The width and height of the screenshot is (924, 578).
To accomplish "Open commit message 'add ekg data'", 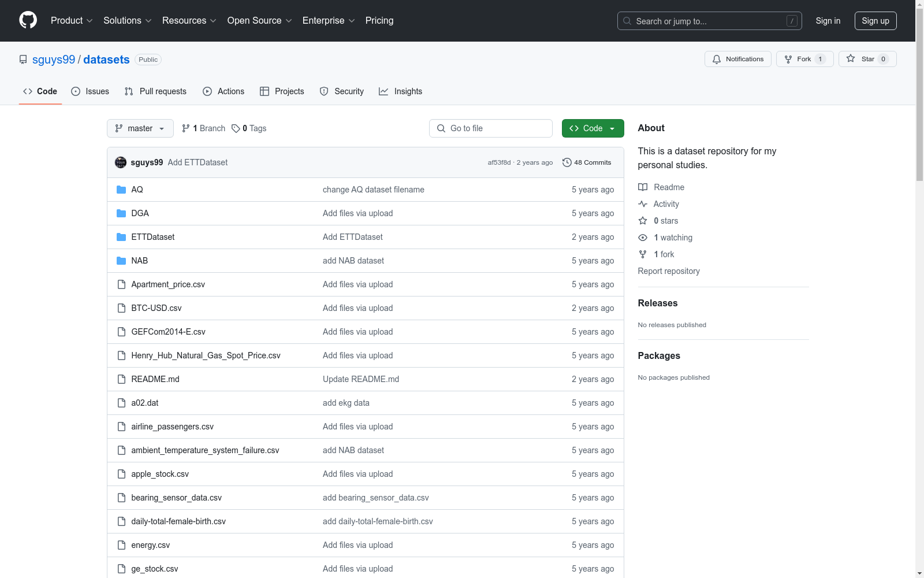I will [x=346, y=403].
